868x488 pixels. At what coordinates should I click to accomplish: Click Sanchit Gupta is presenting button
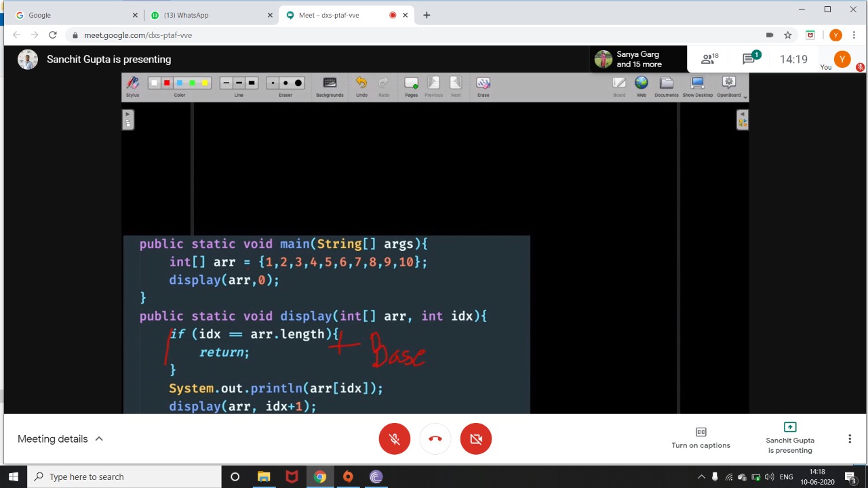(x=790, y=438)
